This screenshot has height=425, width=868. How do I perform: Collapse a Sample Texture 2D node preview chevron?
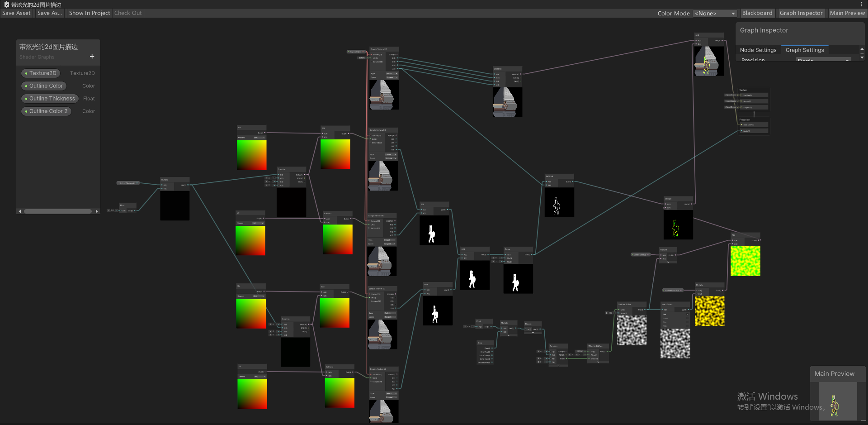click(x=384, y=110)
